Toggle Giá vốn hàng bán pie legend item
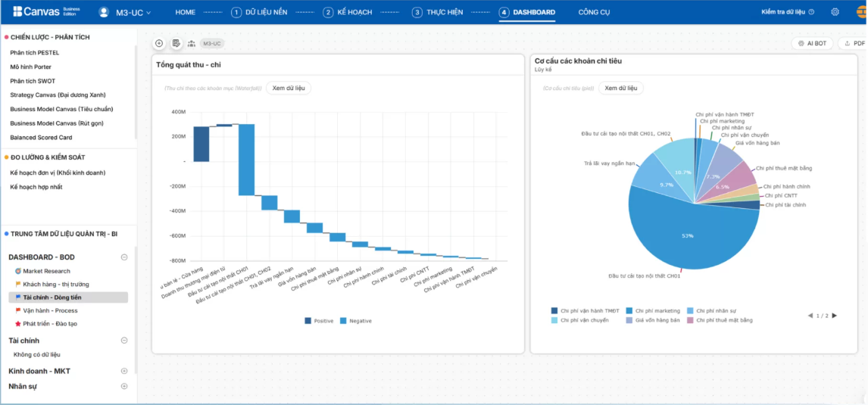Image resolution: width=868 pixels, height=405 pixels. 653,319
